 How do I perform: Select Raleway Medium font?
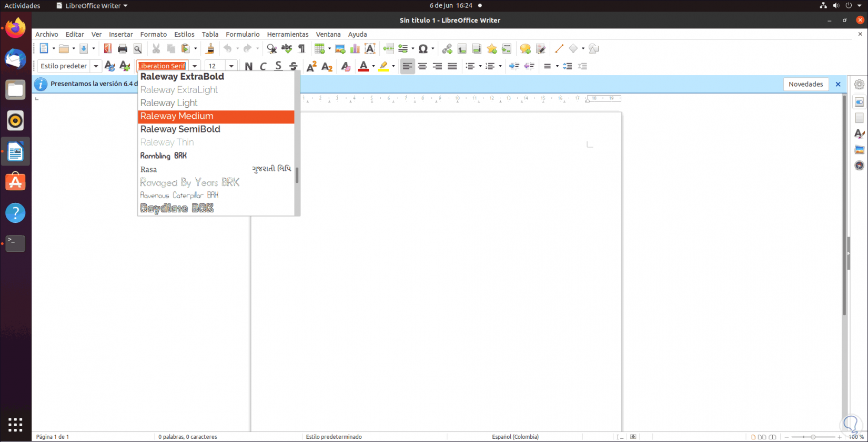tap(216, 117)
